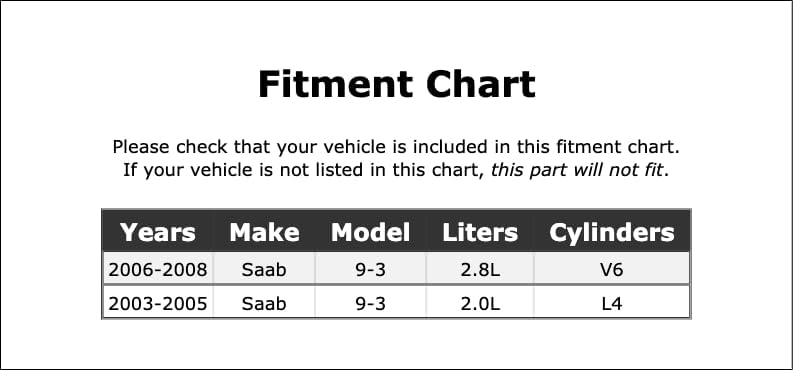This screenshot has height=370, width=793.
Task: Click Saab in the 2003-2005 row
Action: [264, 303]
